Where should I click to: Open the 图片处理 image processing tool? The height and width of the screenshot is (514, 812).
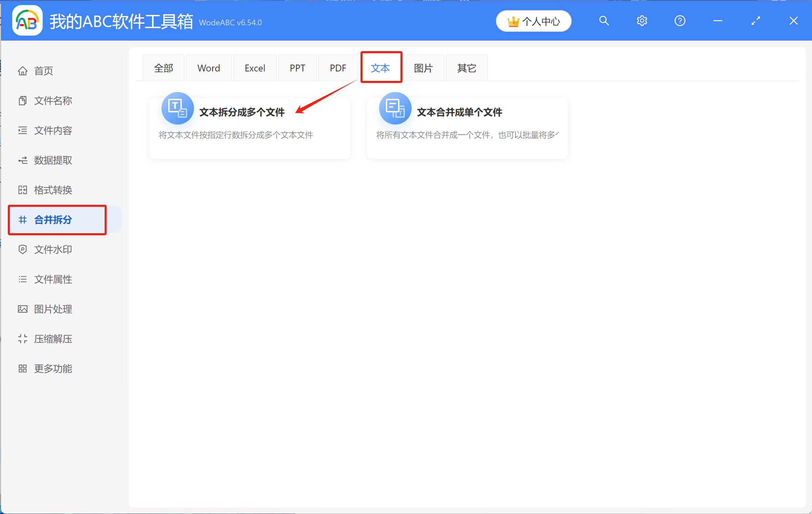pos(53,309)
